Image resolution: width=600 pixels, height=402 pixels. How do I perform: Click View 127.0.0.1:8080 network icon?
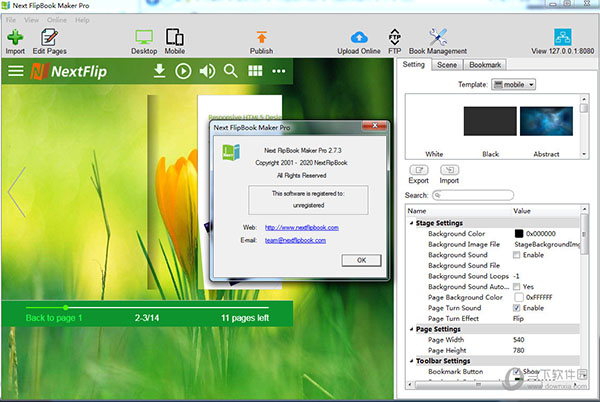tap(562, 37)
